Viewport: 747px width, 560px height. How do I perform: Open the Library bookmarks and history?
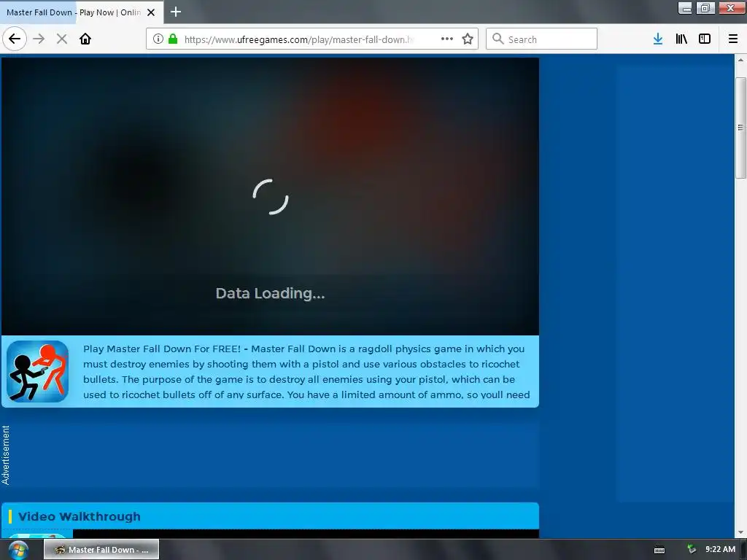681,39
